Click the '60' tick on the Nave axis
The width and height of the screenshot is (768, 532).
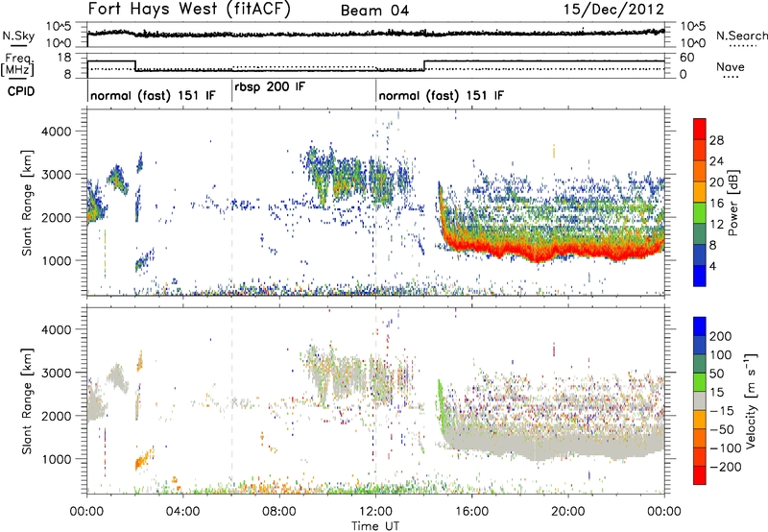point(687,58)
